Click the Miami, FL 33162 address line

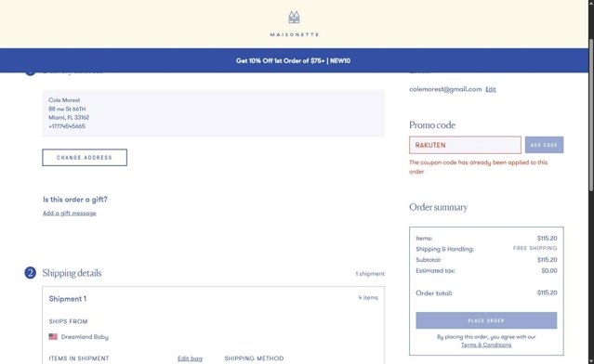[x=69, y=117]
